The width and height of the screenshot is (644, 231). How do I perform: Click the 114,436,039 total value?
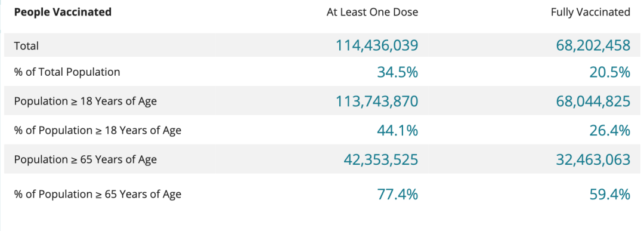click(x=377, y=45)
